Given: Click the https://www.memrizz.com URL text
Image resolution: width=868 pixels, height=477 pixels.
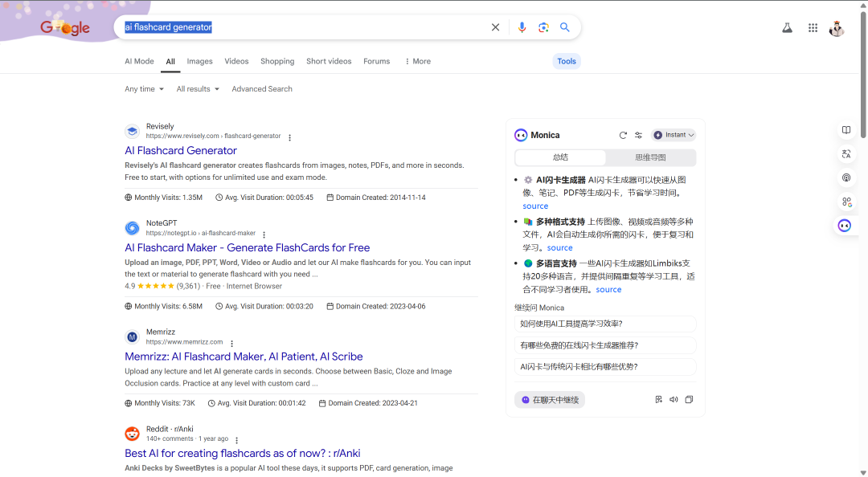Looking at the screenshot, I should (x=184, y=342).
